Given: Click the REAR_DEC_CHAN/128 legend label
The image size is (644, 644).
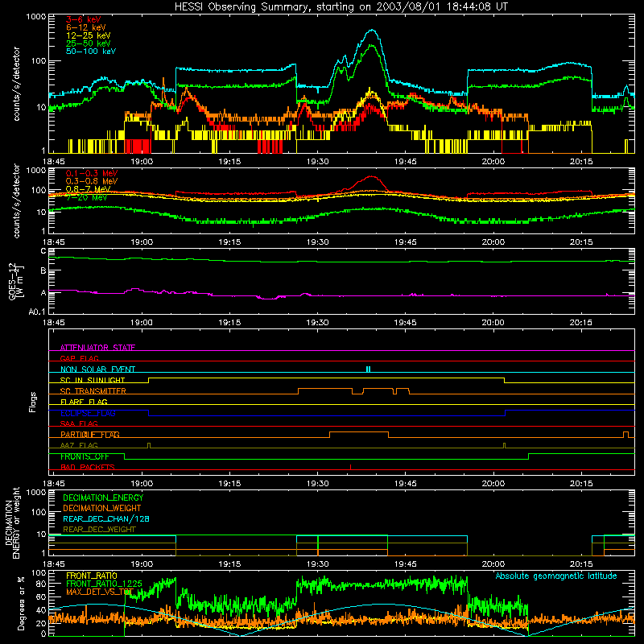Looking at the screenshot, I should point(106,518).
